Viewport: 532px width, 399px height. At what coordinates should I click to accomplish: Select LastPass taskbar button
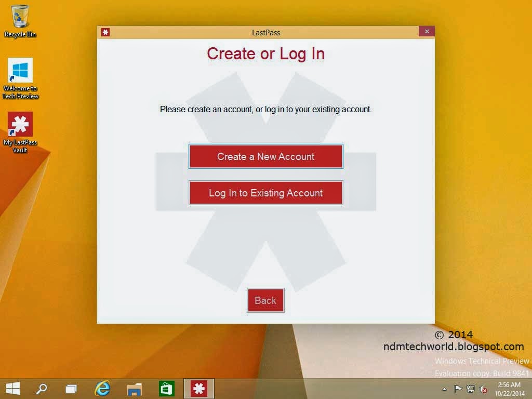tap(199, 389)
